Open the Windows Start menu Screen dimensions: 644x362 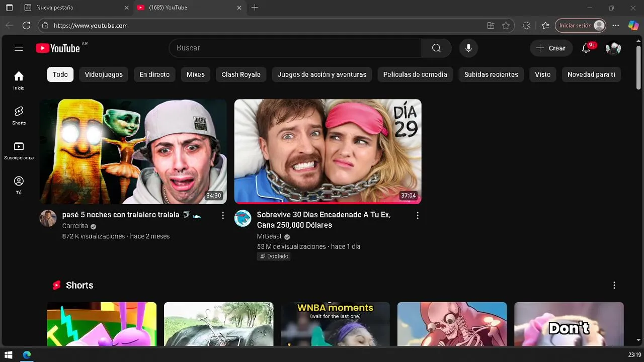click(9, 355)
